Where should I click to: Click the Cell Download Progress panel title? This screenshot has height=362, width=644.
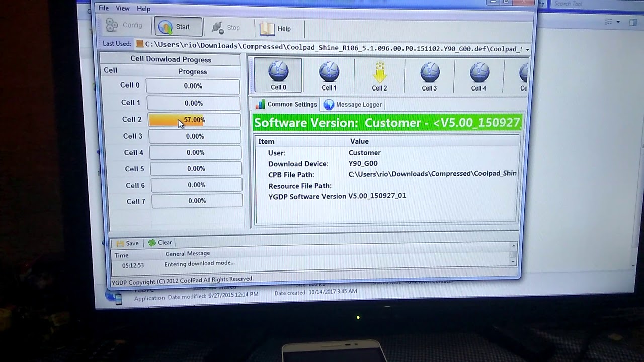(171, 59)
